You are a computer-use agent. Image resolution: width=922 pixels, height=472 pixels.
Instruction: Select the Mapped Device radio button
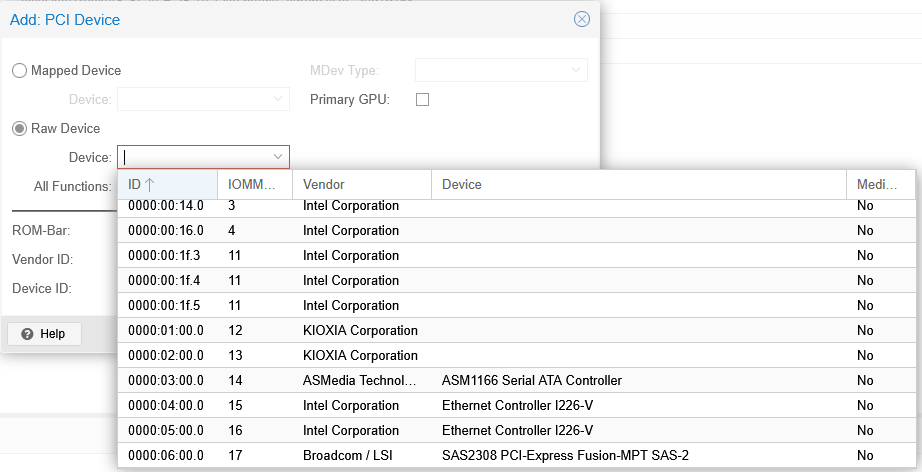pos(20,71)
